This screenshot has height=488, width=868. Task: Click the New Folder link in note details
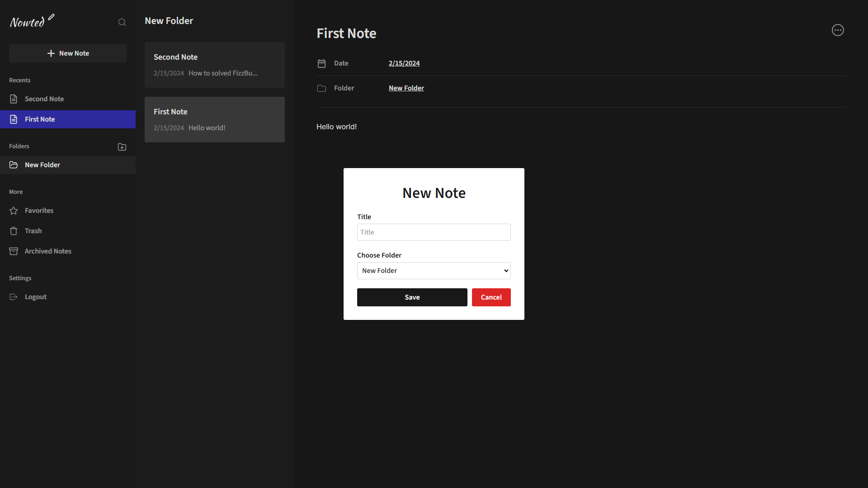406,88
